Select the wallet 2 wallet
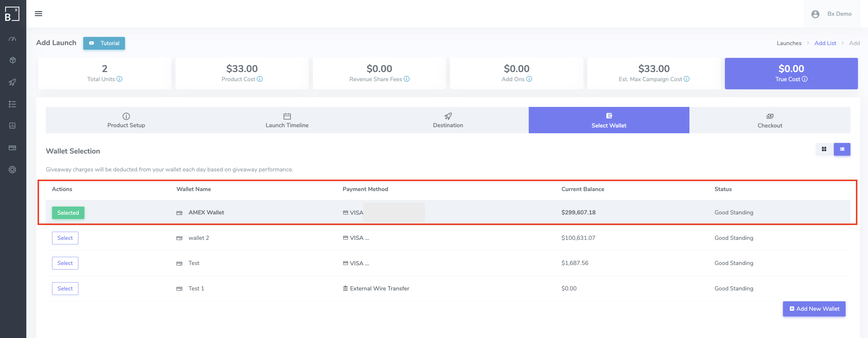Viewport: 868px width, 338px height. pos(65,238)
